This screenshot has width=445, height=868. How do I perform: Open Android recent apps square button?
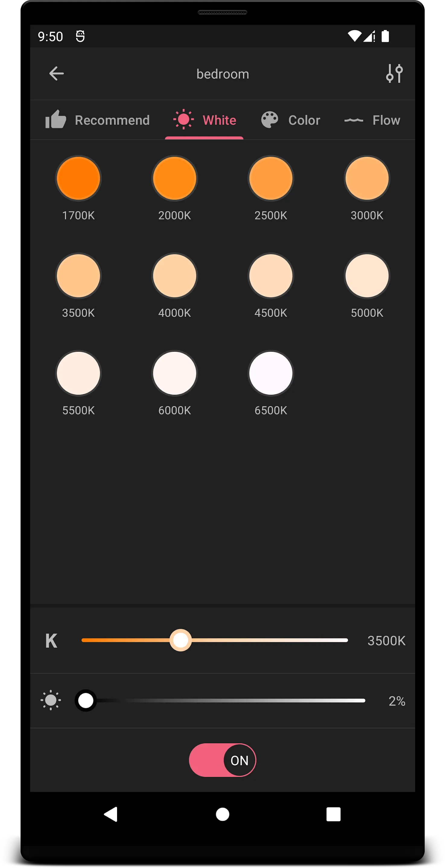click(x=333, y=814)
